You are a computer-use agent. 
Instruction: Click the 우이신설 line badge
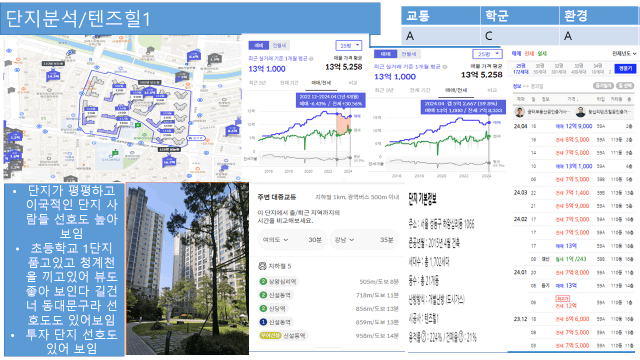coord(270,336)
